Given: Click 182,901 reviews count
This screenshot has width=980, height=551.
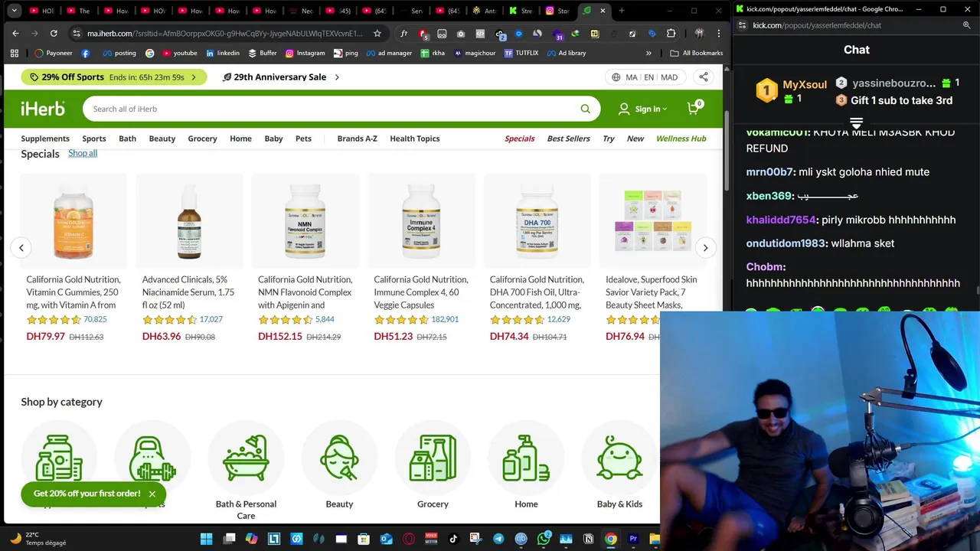Looking at the screenshot, I should [x=445, y=319].
